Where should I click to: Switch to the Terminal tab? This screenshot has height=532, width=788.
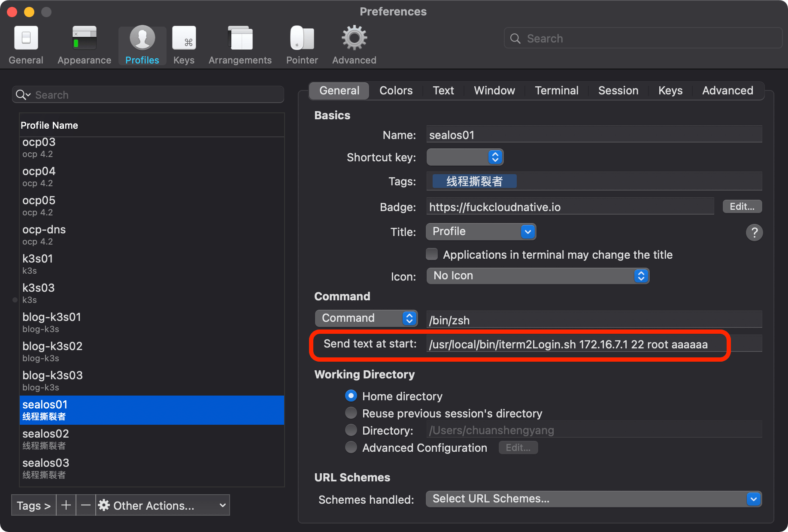click(x=557, y=91)
